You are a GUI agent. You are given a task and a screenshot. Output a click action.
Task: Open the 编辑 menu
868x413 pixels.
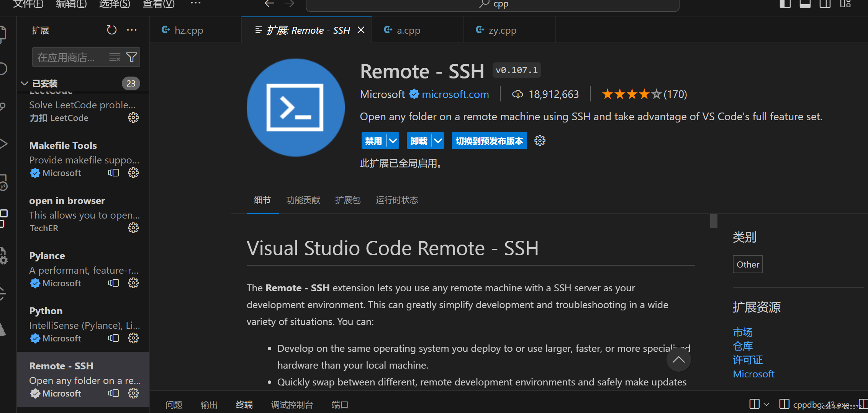coord(71,4)
